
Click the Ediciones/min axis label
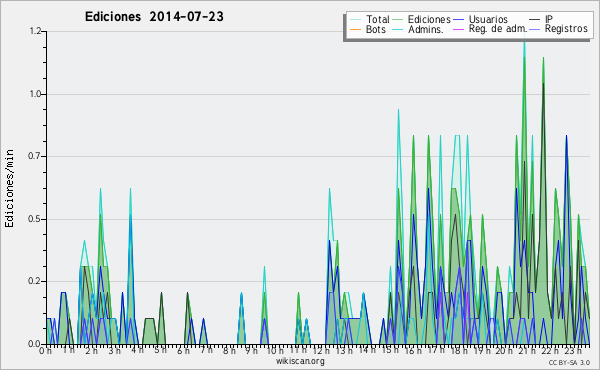[9, 188]
